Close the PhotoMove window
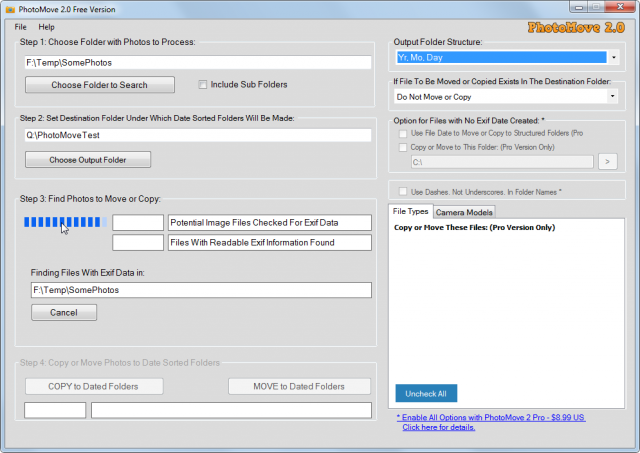Image resolution: width=640 pixels, height=453 pixels. [620, 7]
